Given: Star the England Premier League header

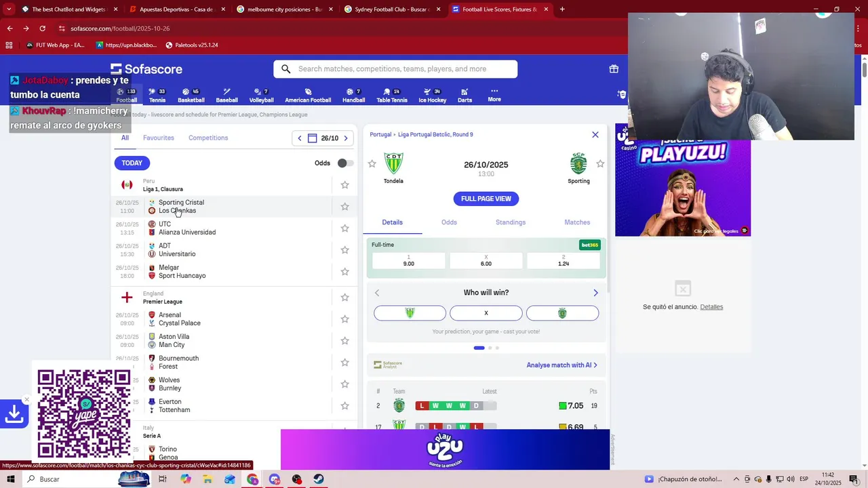Looking at the screenshot, I should click(x=344, y=298).
